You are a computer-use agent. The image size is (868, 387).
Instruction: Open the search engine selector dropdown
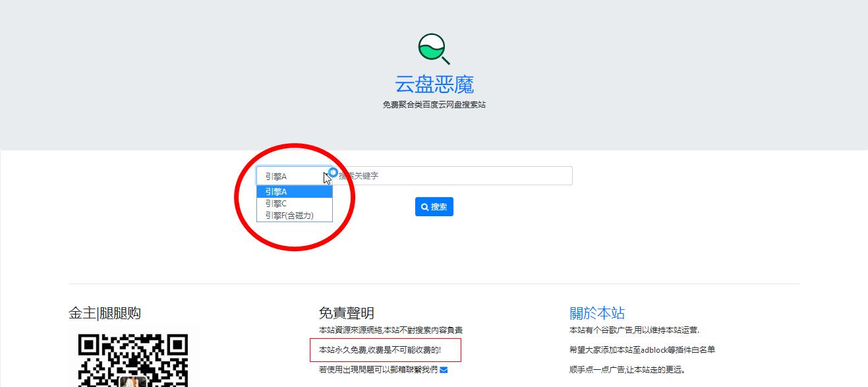click(x=293, y=175)
